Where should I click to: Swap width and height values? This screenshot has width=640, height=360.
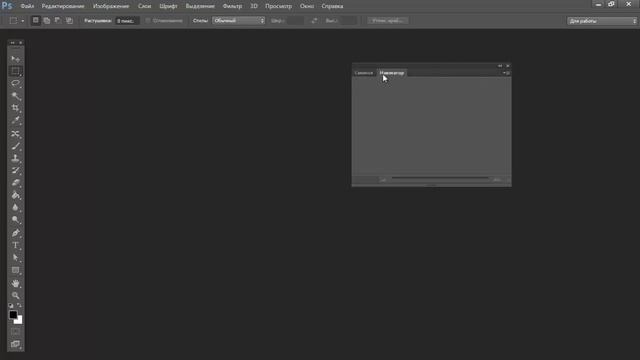tap(314, 20)
